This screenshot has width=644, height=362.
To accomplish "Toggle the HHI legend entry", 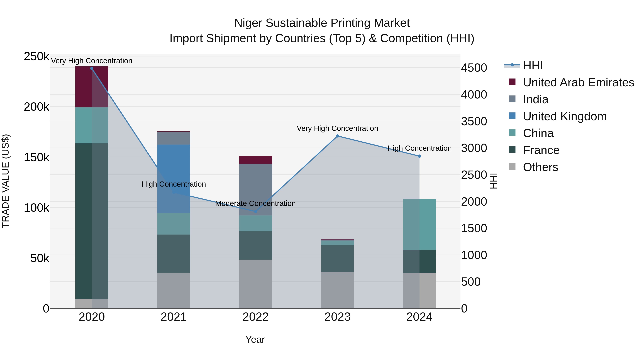I will (x=523, y=65).
